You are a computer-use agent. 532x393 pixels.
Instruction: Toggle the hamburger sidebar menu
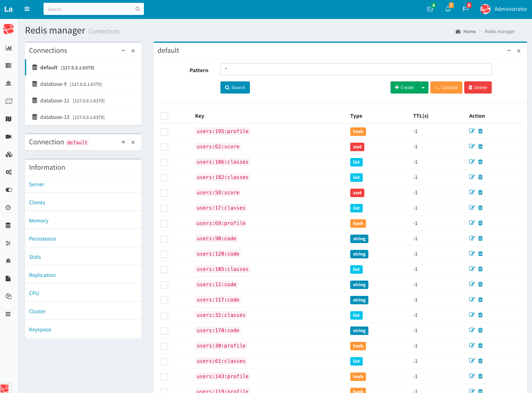point(27,9)
